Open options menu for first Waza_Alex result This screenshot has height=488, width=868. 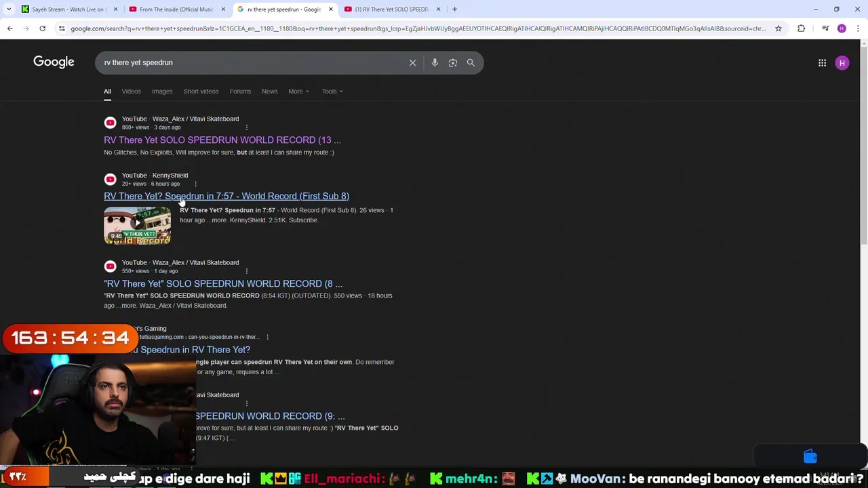246,127
